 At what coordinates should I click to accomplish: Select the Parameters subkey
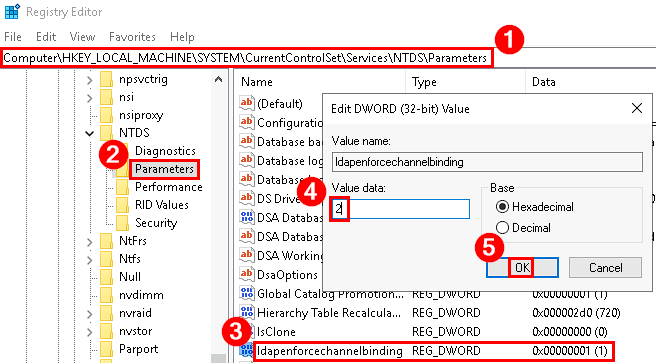pos(164,169)
